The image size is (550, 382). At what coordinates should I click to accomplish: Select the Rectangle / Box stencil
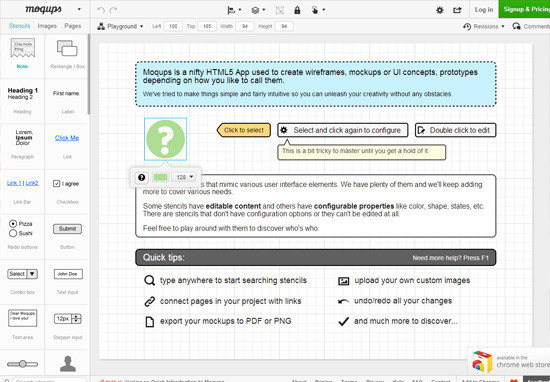[67, 48]
